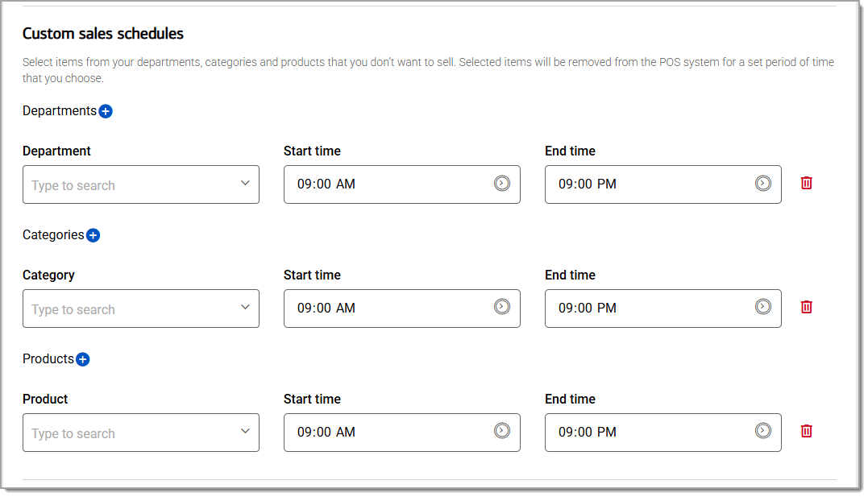Add a new category schedule row
Image resolution: width=868 pixels, height=497 pixels.
[x=93, y=235]
